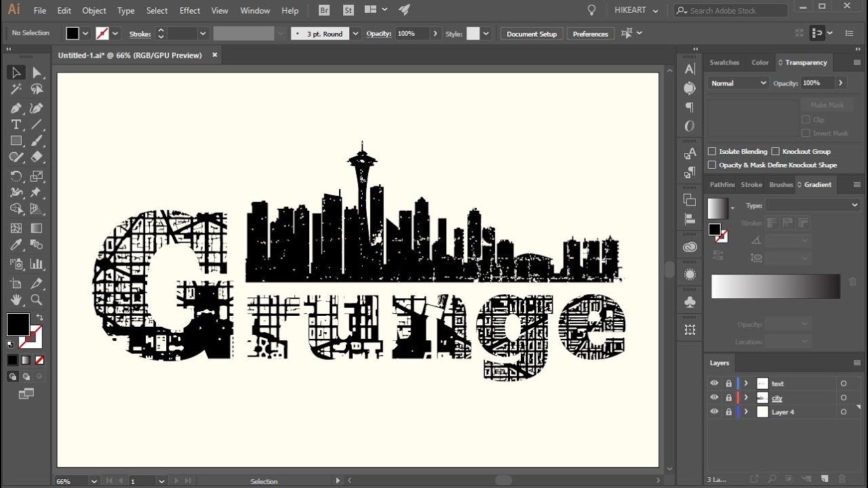Open the Character panel from the dock
868x488 pixels.
pyautogui.click(x=690, y=69)
